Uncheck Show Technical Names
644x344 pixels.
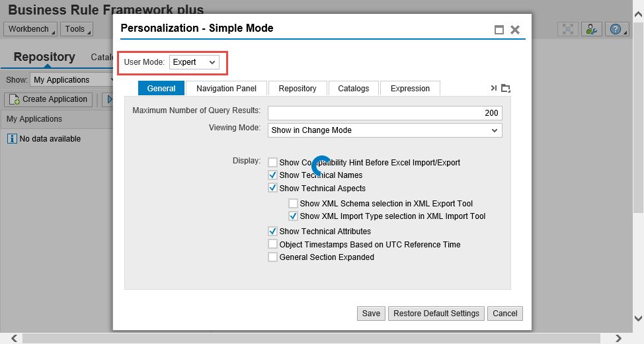pyautogui.click(x=272, y=175)
